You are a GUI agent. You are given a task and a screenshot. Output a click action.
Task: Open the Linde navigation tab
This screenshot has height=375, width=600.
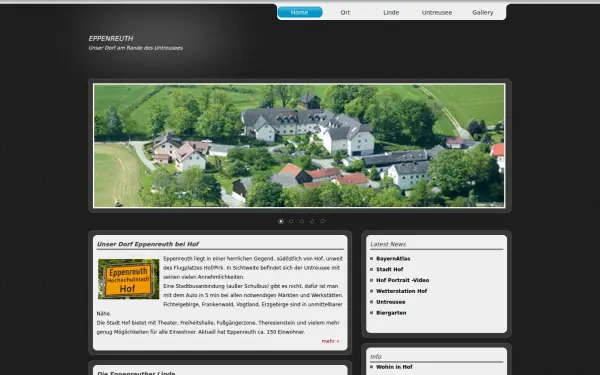(x=391, y=12)
